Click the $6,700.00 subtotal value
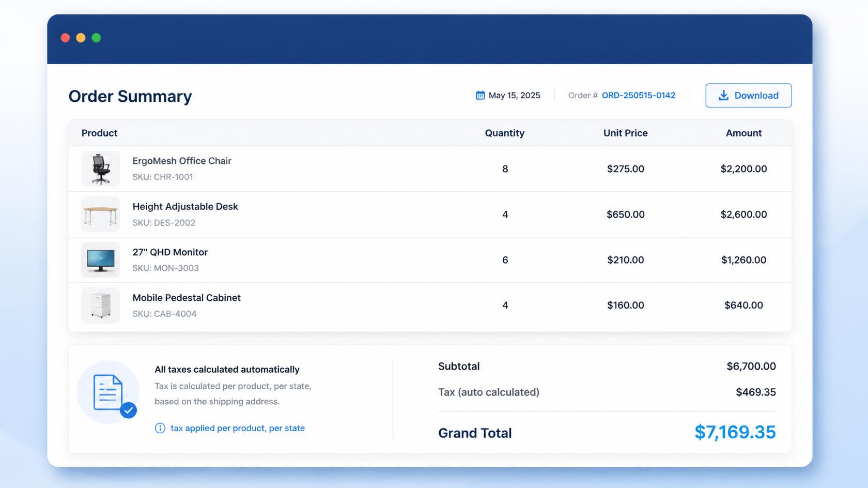Viewport: 868px width, 488px height. [751, 367]
